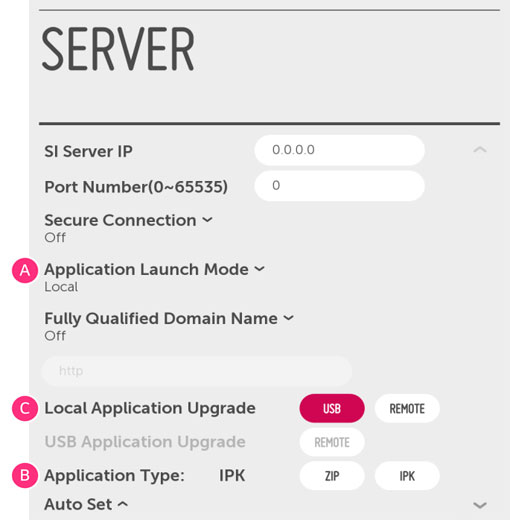Screen dimensions: 510x520
Task: Choose ZIP application type
Action: (x=332, y=476)
